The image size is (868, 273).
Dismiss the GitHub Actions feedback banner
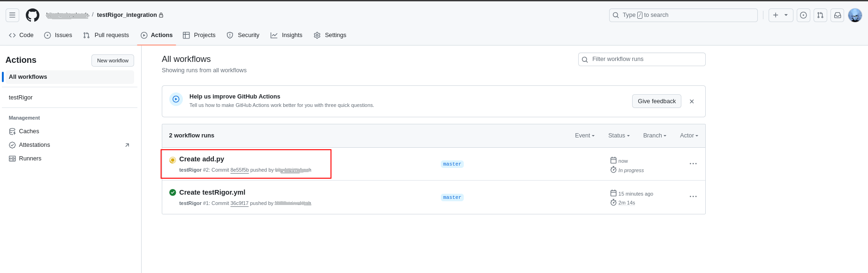tap(692, 101)
